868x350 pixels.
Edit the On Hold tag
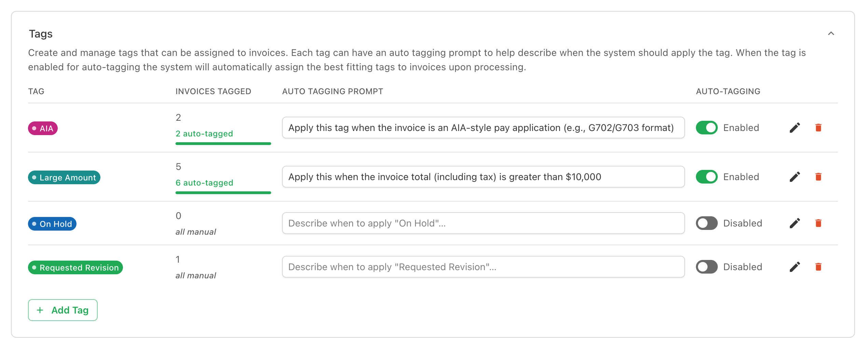coord(795,223)
